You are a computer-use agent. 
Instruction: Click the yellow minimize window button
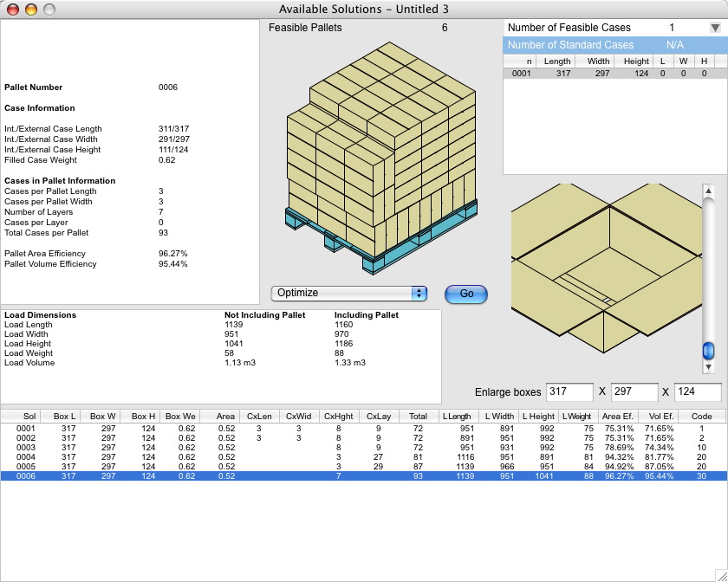31,10
